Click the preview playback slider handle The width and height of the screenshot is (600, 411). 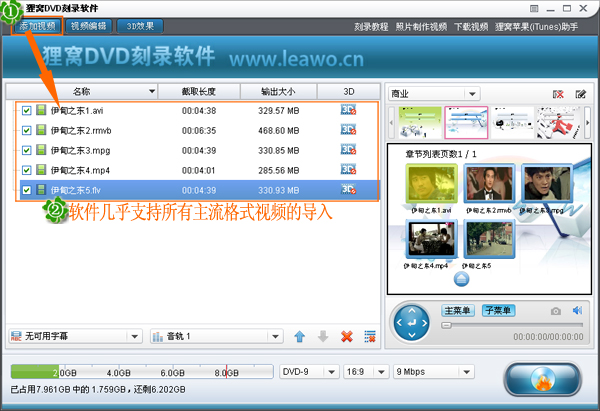[x=446, y=325]
